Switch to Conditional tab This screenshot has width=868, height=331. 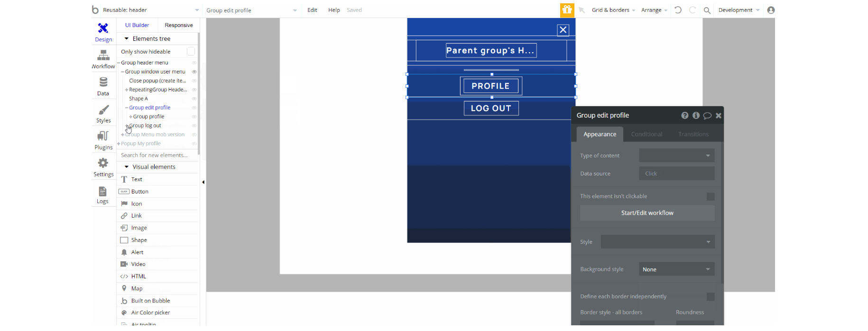pyautogui.click(x=646, y=134)
